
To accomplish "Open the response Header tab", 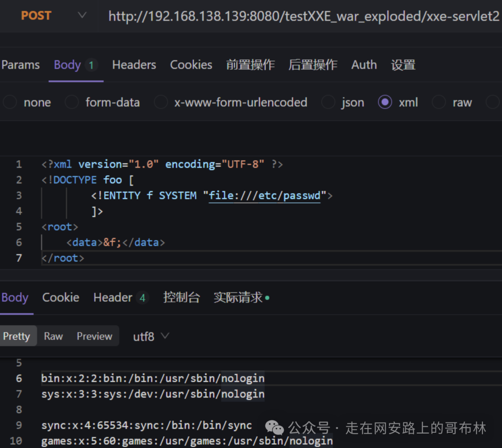I will click(x=120, y=297).
